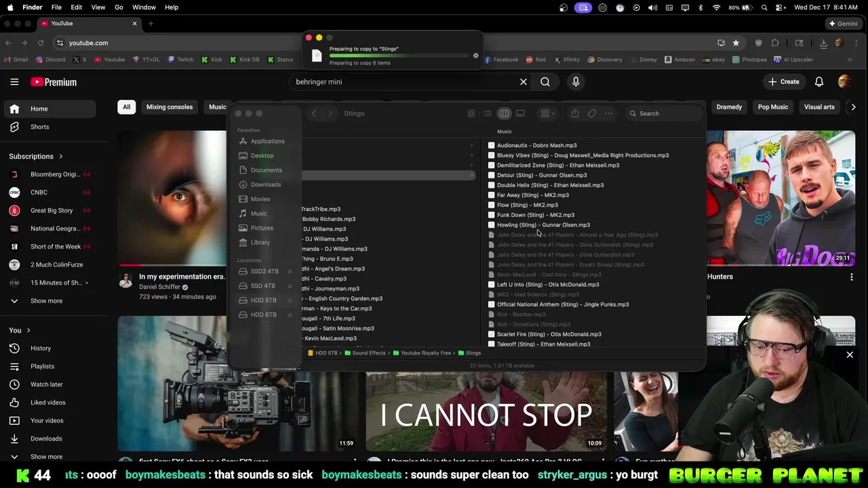Click the YouTube search magnifier button

545,82
